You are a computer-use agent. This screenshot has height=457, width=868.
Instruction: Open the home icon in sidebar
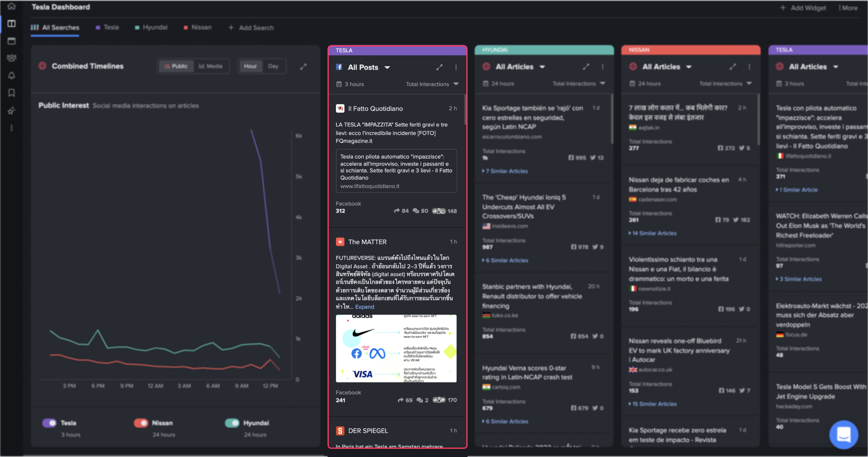11,6
